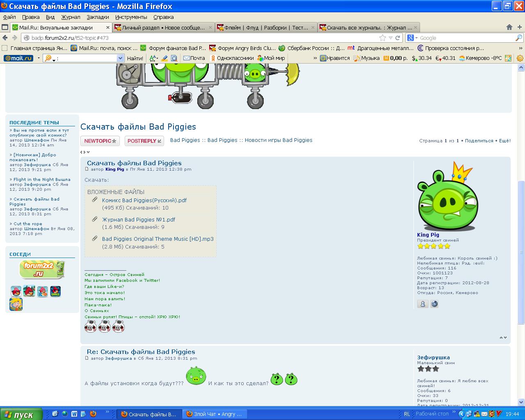Open the tab groups icon left of tabs

tap(5, 27)
